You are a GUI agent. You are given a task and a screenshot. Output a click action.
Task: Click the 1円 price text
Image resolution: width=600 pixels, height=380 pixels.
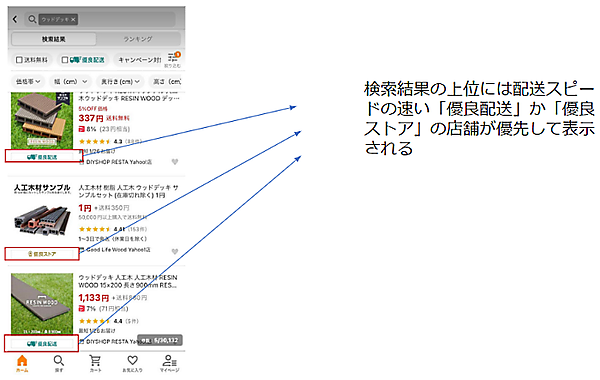coord(85,208)
